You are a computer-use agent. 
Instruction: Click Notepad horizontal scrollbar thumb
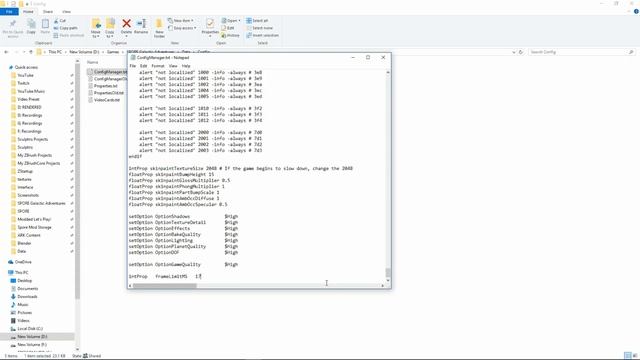(x=165, y=286)
